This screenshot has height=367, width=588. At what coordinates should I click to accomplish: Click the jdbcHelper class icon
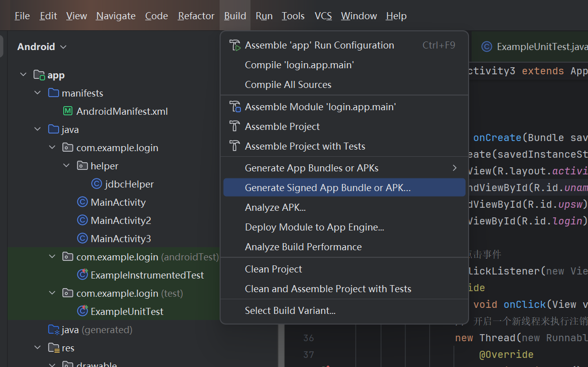coord(97,184)
